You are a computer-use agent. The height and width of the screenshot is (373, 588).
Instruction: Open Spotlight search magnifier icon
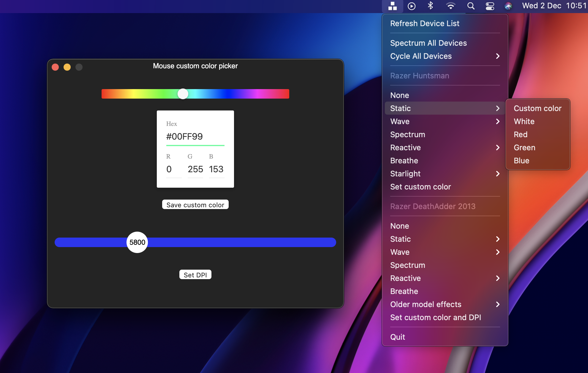click(x=471, y=6)
